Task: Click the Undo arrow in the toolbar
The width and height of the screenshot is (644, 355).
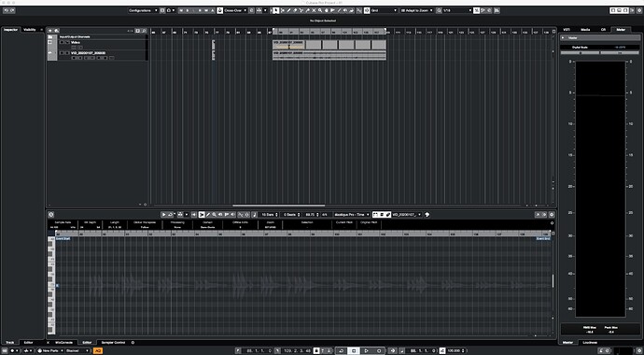Action: coord(6,10)
